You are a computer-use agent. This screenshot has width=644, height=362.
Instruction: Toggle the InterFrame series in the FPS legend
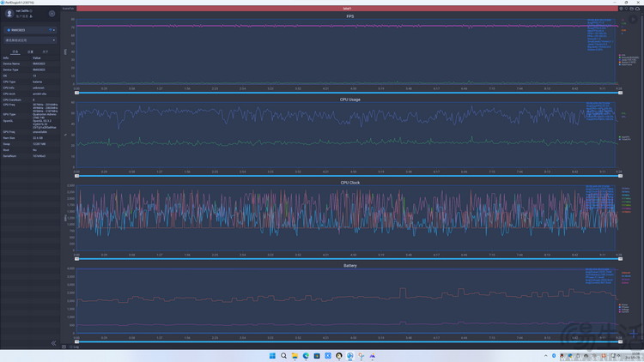[x=626, y=64]
